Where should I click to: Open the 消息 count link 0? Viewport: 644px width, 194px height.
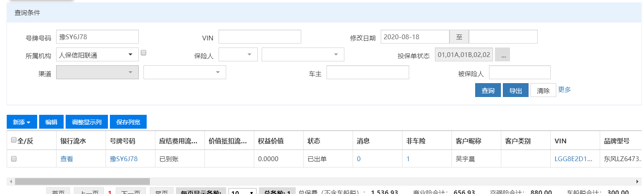[x=359, y=159]
